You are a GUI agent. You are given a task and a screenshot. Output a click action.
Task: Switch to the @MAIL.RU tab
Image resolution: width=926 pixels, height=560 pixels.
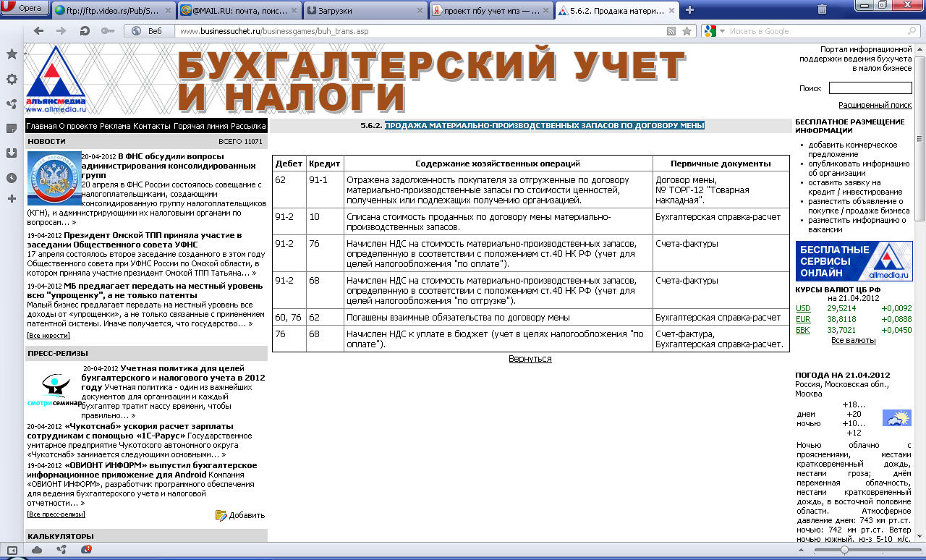coord(239,10)
